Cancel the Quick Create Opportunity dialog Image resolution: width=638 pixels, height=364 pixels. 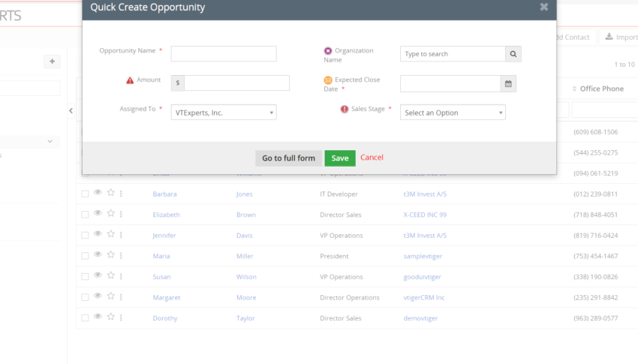click(x=372, y=158)
